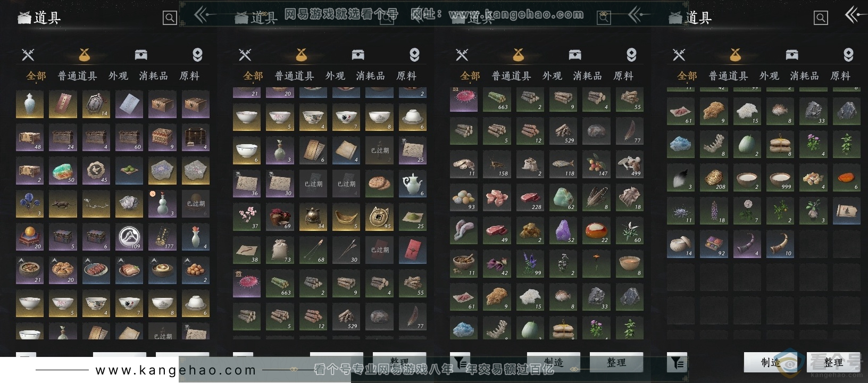868x383 pixels.
Task: Click the 整理 button in the third panel
Action: click(x=616, y=362)
